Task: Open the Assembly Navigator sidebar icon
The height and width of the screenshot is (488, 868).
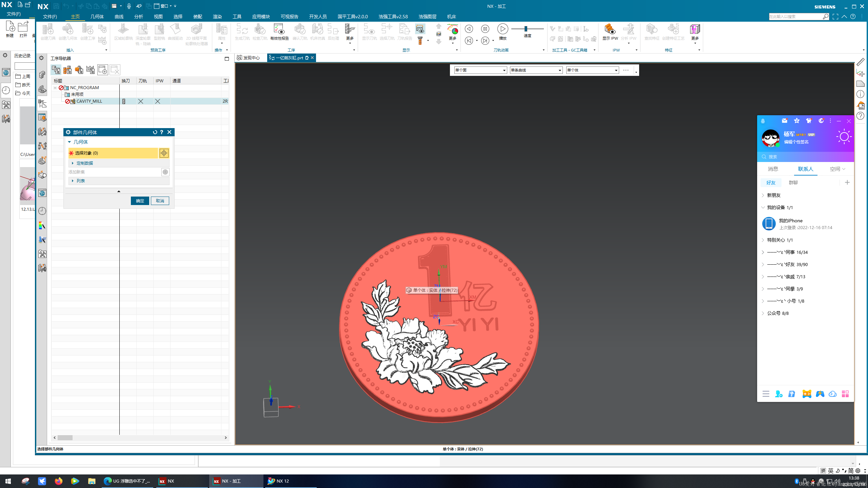Action: pyautogui.click(x=42, y=75)
